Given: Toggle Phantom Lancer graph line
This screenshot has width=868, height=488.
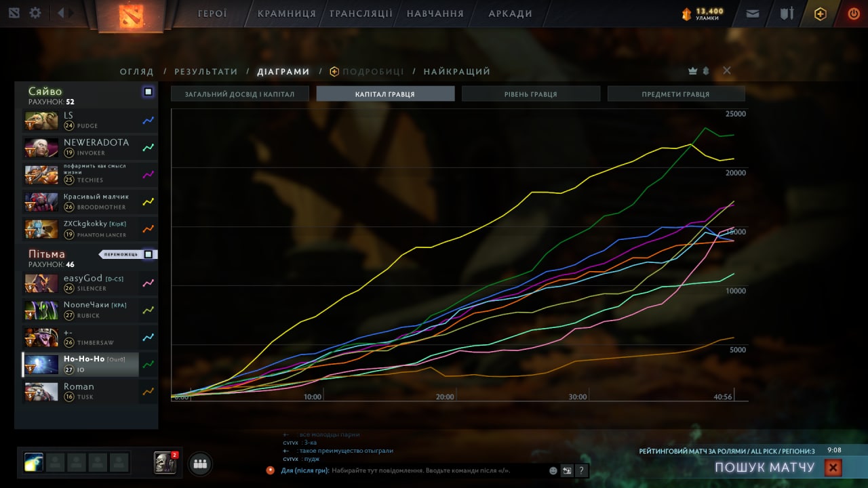Looking at the screenshot, I should pos(149,229).
